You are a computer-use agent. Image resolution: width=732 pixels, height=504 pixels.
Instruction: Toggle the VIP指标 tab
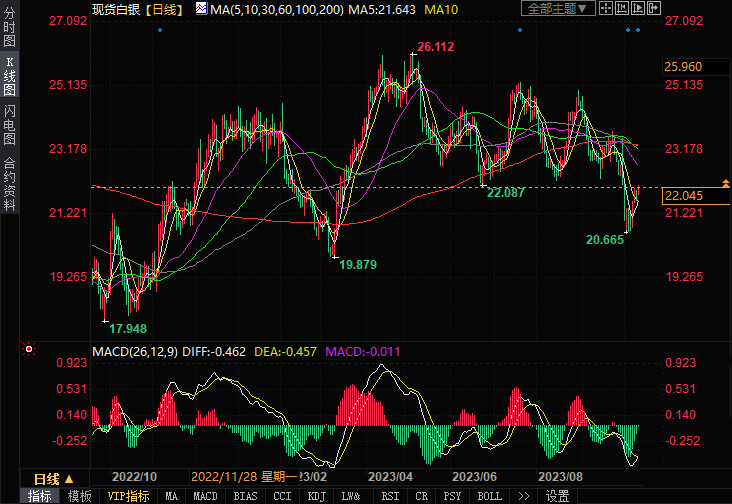127,496
